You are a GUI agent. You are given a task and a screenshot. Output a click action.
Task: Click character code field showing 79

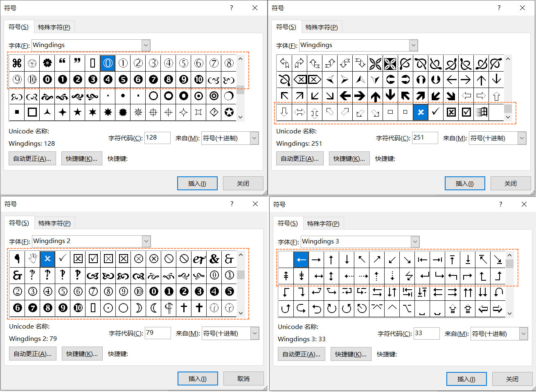click(x=158, y=333)
